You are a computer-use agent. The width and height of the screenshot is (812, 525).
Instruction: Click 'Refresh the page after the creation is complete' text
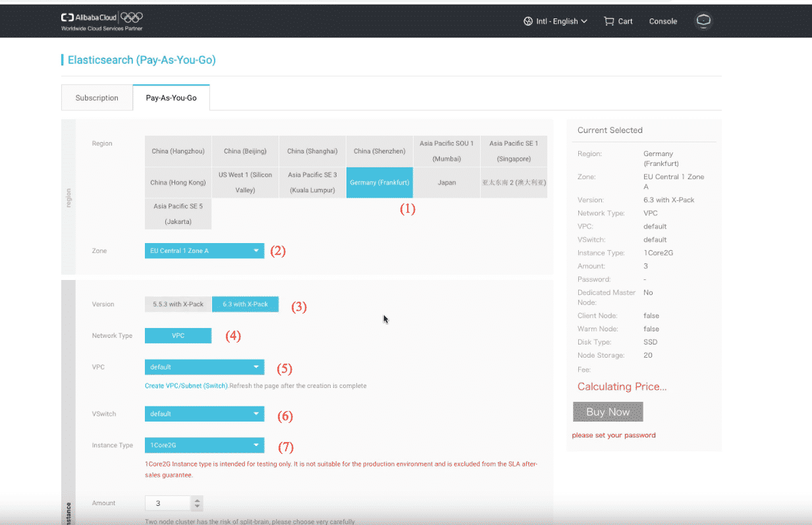tap(298, 385)
